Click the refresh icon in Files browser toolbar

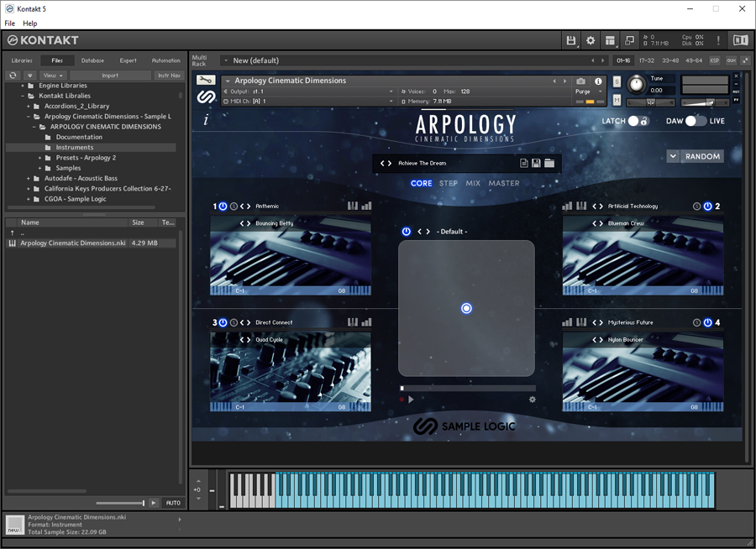(x=13, y=76)
